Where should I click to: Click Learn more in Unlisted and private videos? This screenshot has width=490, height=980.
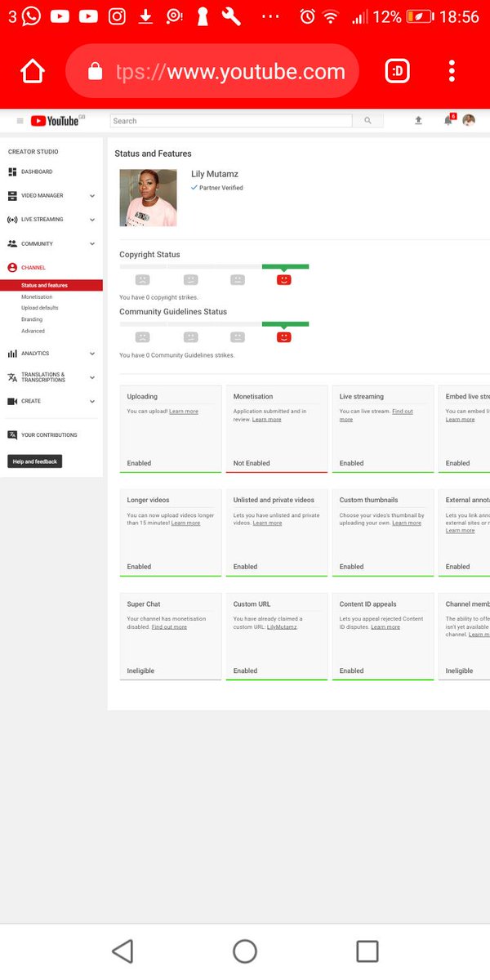tap(268, 523)
